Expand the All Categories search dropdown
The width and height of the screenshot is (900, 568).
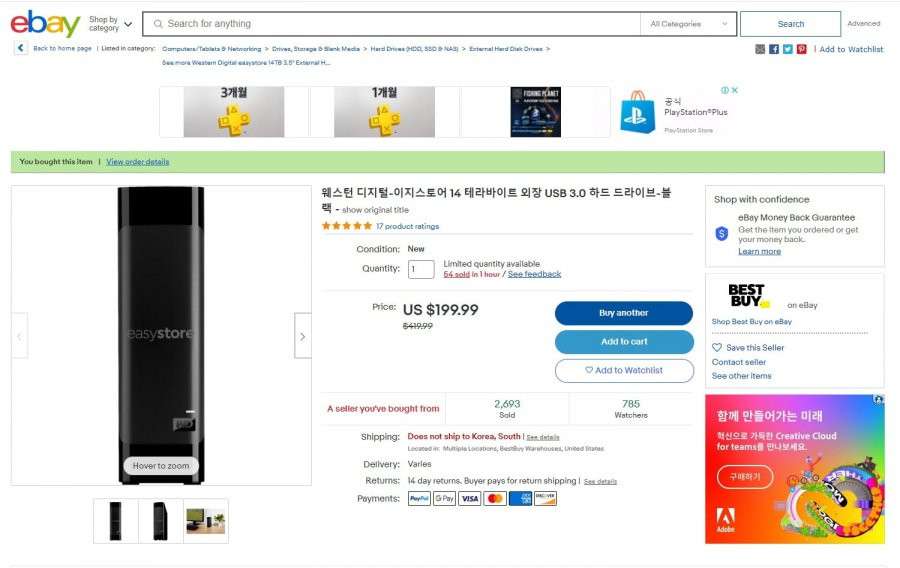click(x=688, y=24)
